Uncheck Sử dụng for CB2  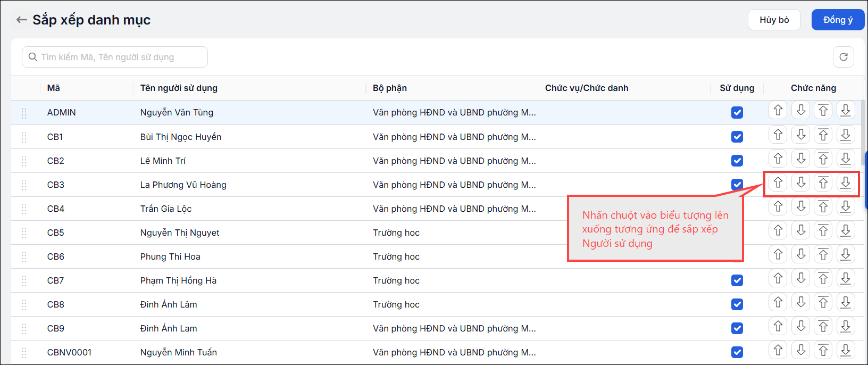pos(737,161)
